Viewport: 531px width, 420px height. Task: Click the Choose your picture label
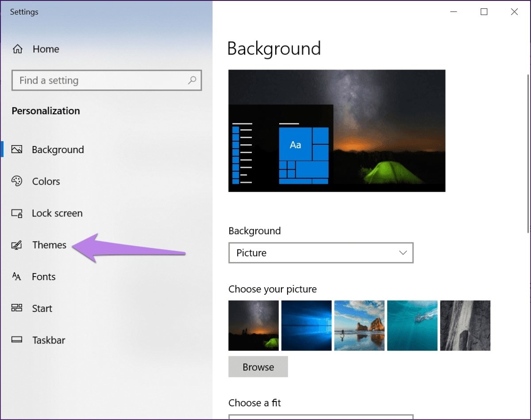[273, 289]
